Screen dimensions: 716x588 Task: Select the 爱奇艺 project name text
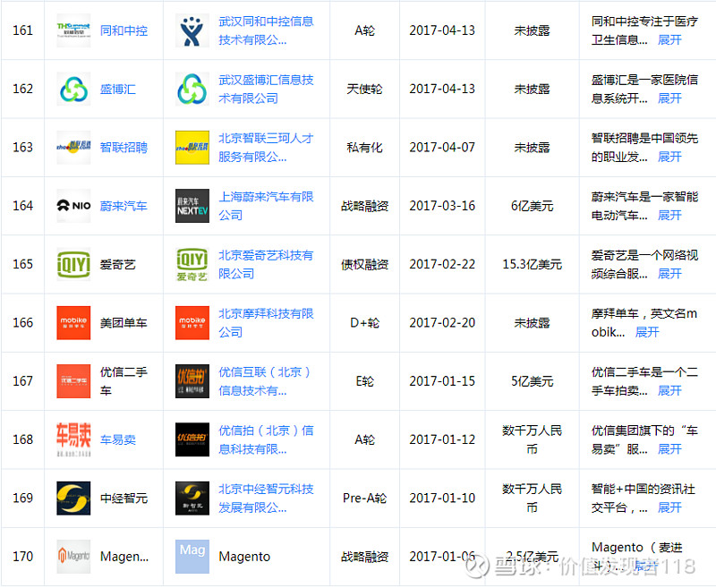coord(118,264)
